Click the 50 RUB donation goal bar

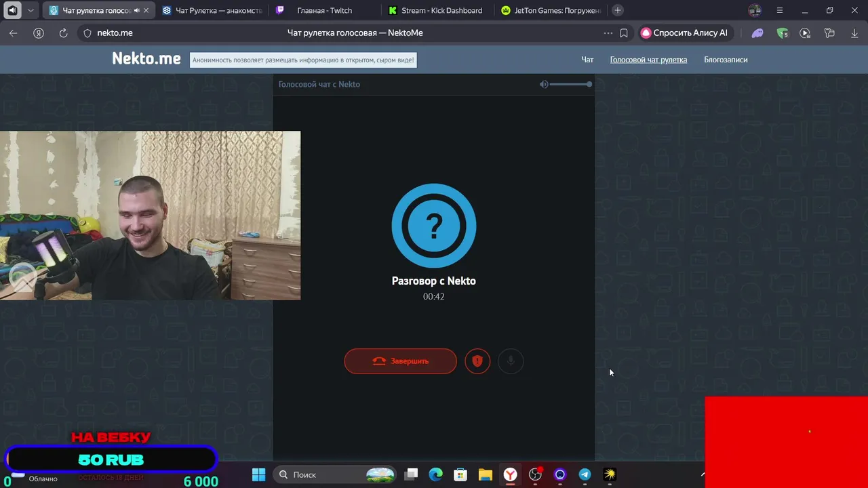(x=111, y=460)
